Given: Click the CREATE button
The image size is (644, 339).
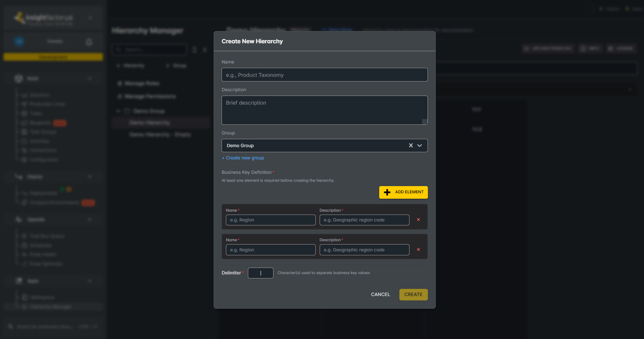Looking at the screenshot, I should pos(413,295).
